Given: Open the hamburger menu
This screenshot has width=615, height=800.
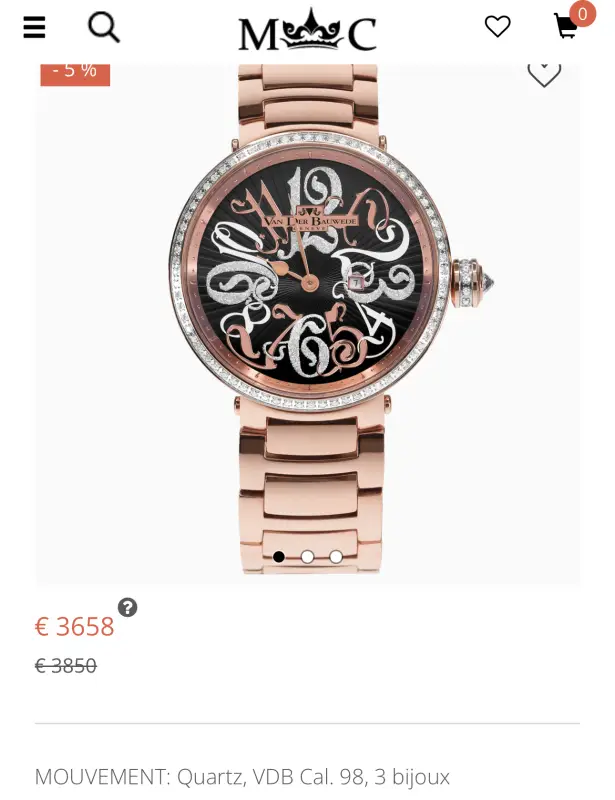Looking at the screenshot, I should 34,27.
